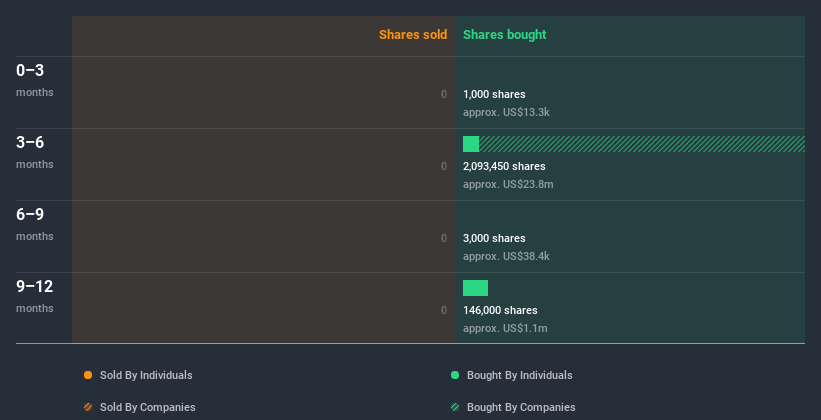The width and height of the screenshot is (821, 420).
Task: Click the 6–9 months row label
Action: click(x=35, y=224)
